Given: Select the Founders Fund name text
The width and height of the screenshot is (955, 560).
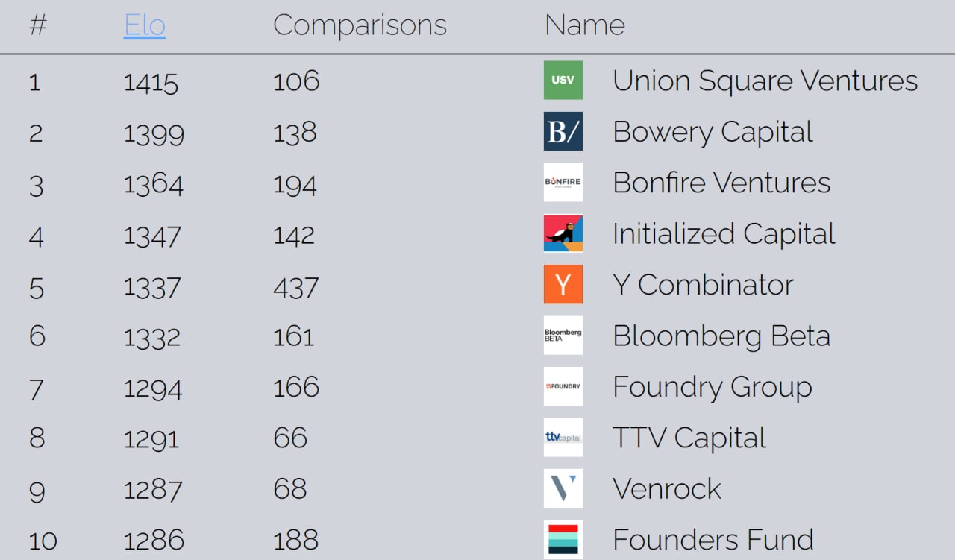Looking at the screenshot, I should [x=713, y=539].
